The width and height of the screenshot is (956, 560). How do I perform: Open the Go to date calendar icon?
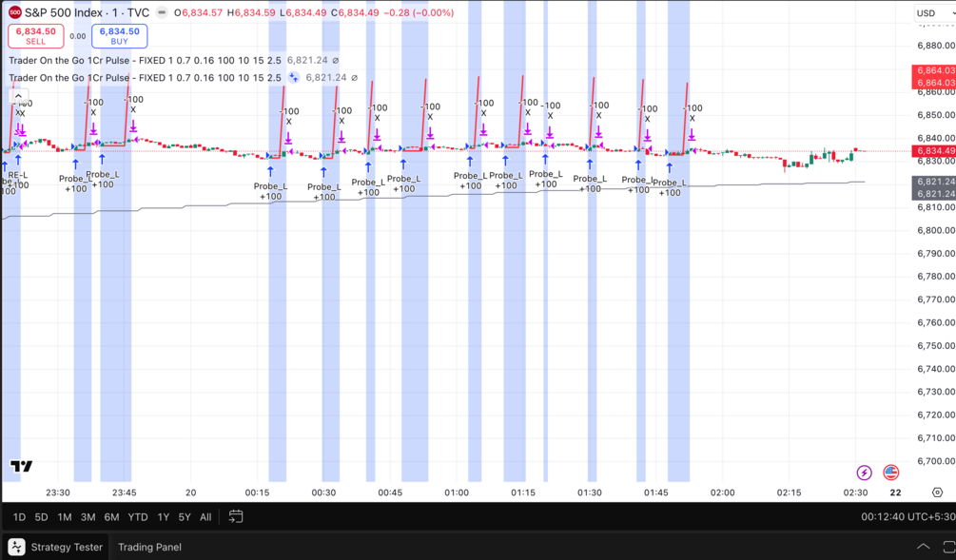(x=235, y=516)
